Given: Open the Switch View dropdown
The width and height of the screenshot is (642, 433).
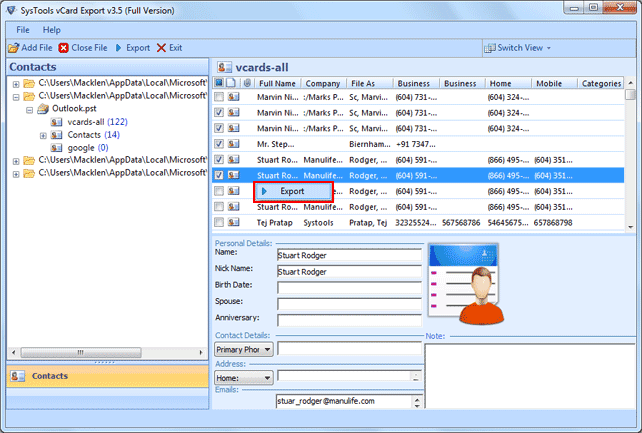Looking at the screenshot, I should [x=518, y=48].
